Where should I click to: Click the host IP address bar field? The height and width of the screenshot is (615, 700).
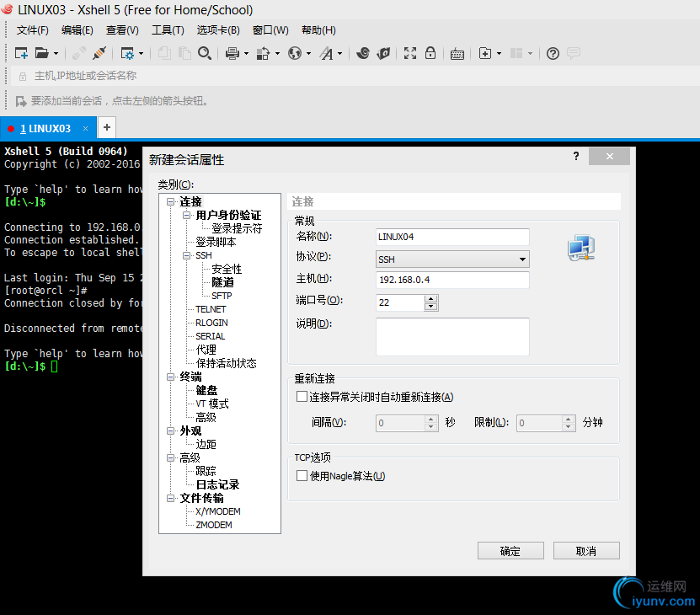pos(357,76)
